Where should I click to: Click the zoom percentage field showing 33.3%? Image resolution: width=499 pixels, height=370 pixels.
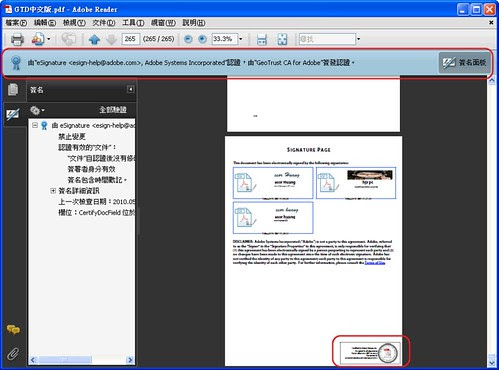[x=224, y=39]
